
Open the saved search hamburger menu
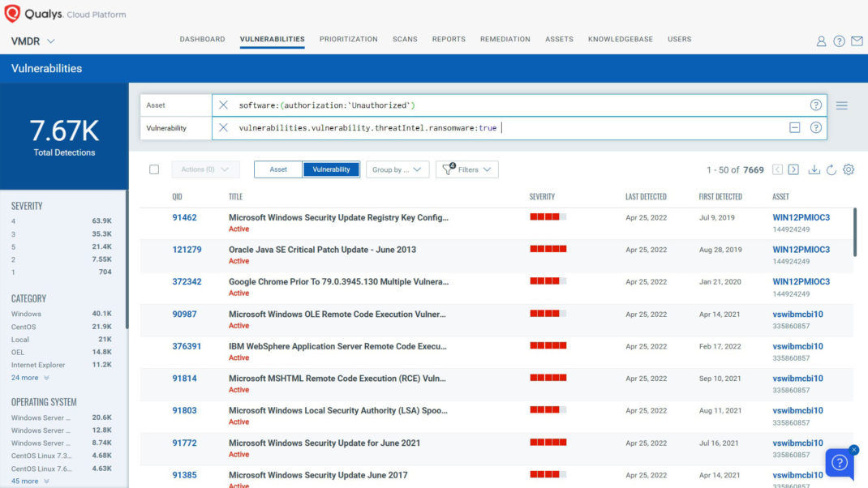(x=841, y=105)
